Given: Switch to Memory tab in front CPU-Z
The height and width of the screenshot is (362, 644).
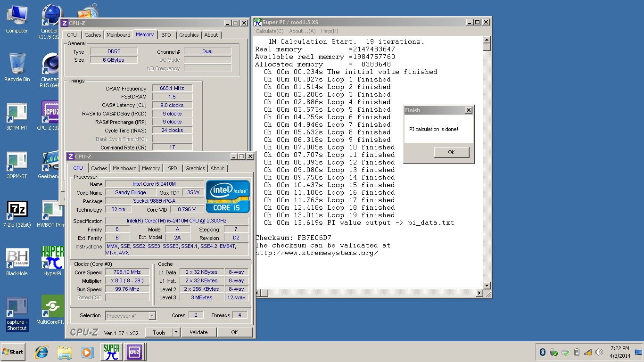Looking at the screenshot, I should tap(151, 168).
